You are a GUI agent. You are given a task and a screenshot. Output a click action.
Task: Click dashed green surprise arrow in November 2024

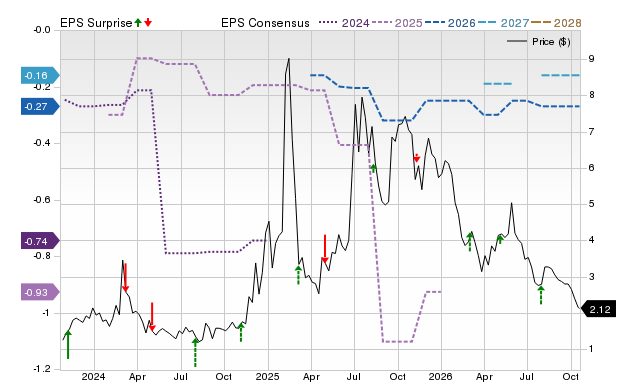241,332
